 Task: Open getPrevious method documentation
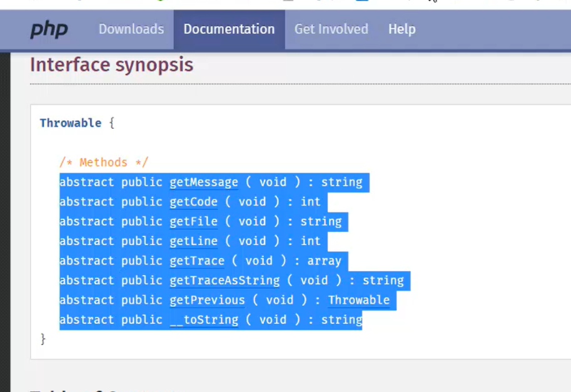coord(206,300)
